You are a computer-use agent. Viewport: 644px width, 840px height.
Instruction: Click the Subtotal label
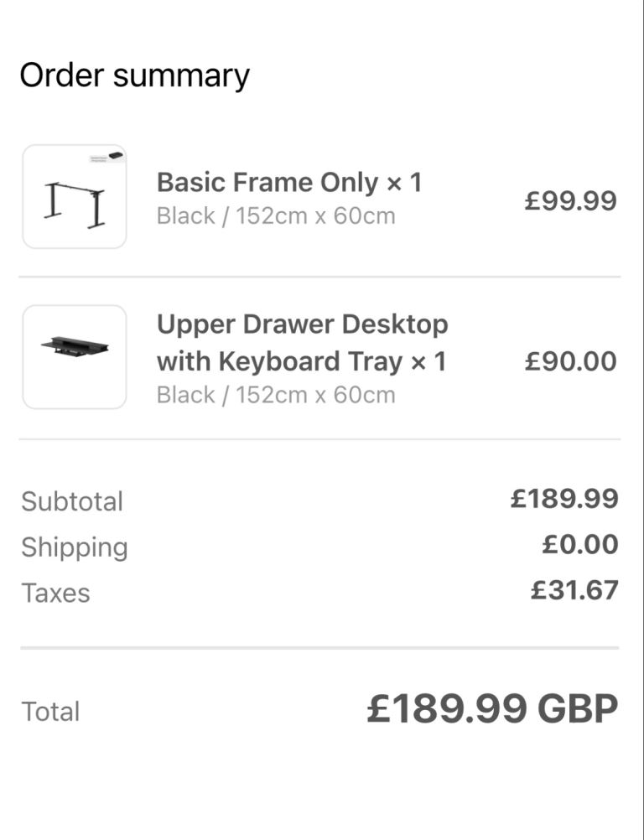pyautogui.click(x=72, y=501)
